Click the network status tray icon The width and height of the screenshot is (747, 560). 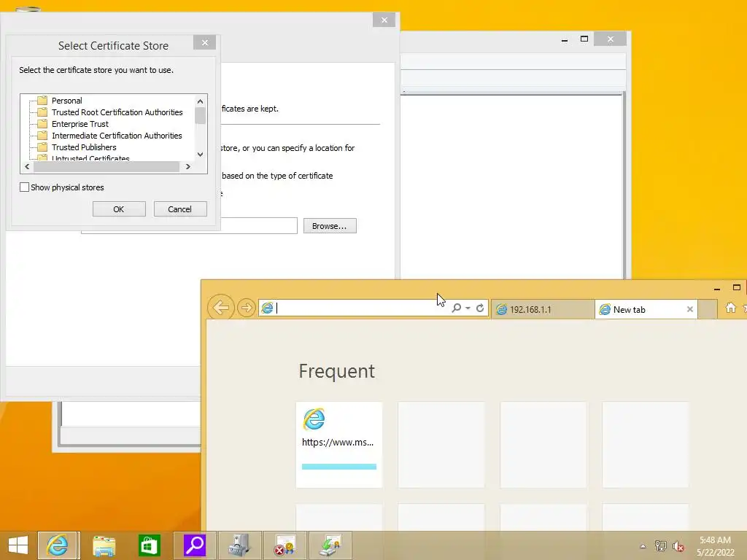click(x=661, y=546)
